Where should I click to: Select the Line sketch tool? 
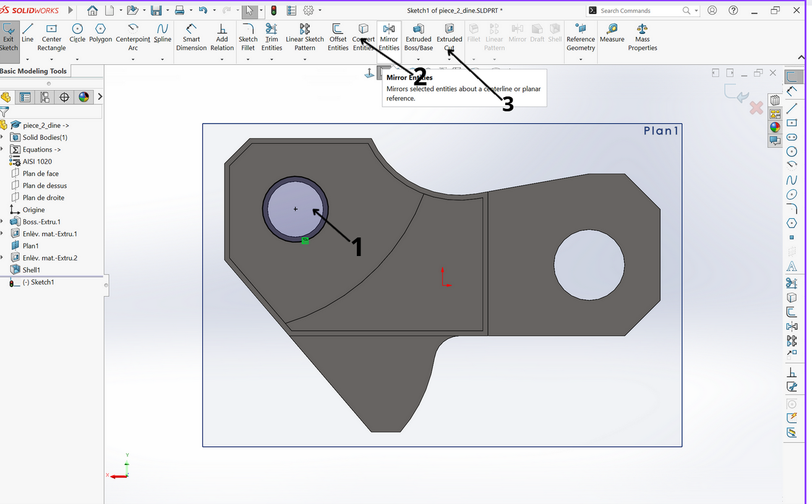(28, 34)
